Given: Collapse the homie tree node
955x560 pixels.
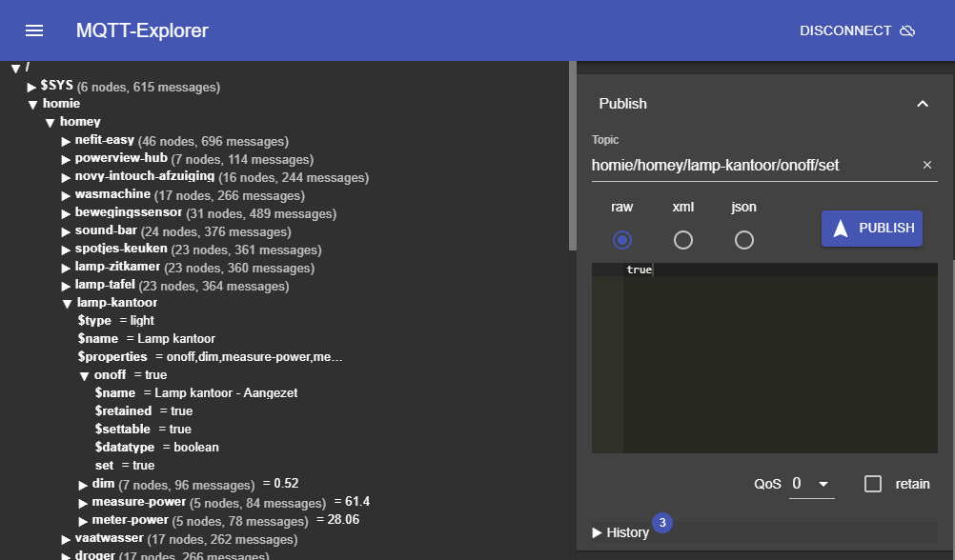Looking at the screenshot, I should [x=33, y=105].
